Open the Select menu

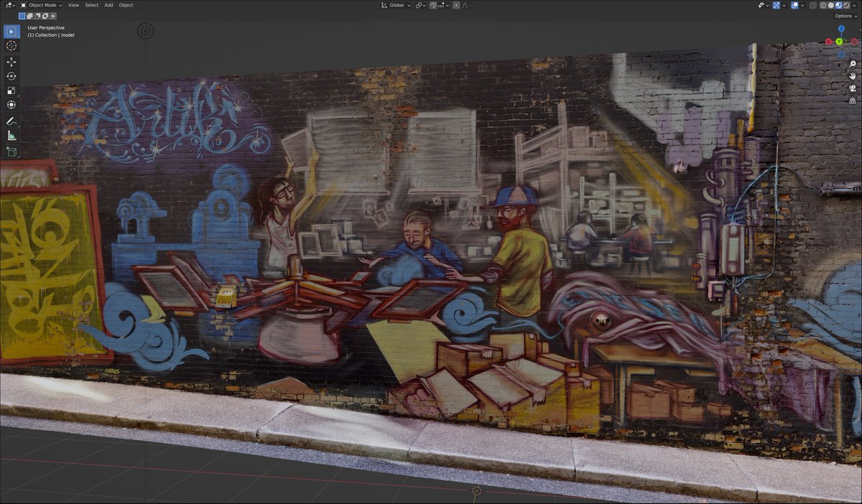click(x=92, y=5)
